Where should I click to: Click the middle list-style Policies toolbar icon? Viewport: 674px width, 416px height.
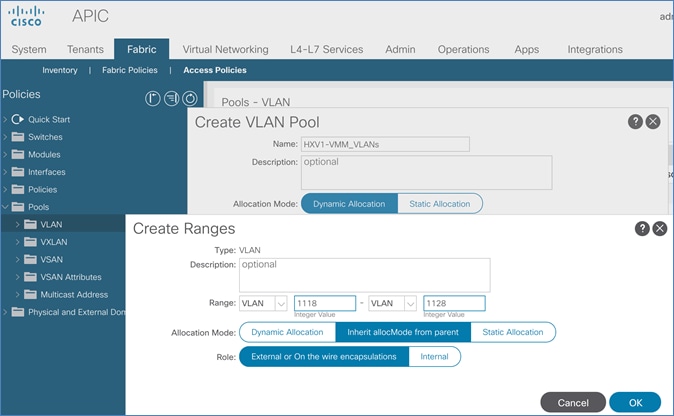[171, 98]
